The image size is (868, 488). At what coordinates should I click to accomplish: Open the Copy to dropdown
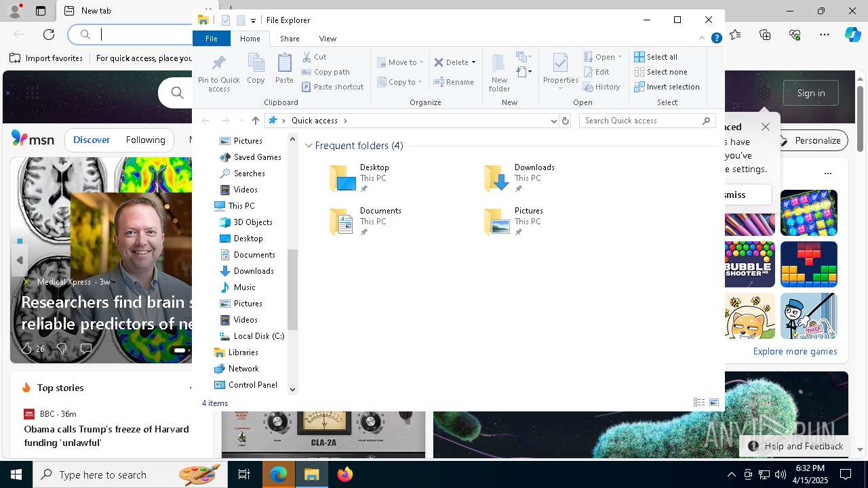pos(400,82)
